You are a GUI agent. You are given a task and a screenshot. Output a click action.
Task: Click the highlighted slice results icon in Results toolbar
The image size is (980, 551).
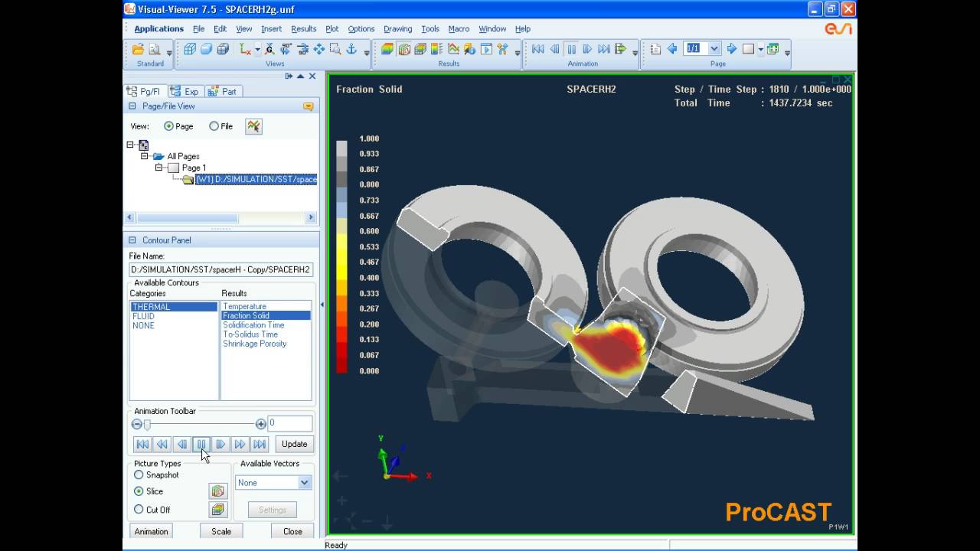(404, 49)
